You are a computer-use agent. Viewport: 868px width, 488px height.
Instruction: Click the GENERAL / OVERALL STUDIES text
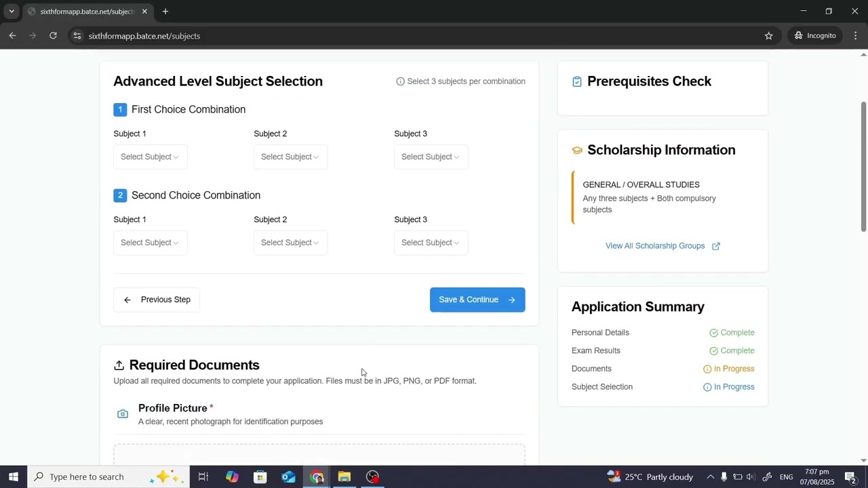point(641,184)
